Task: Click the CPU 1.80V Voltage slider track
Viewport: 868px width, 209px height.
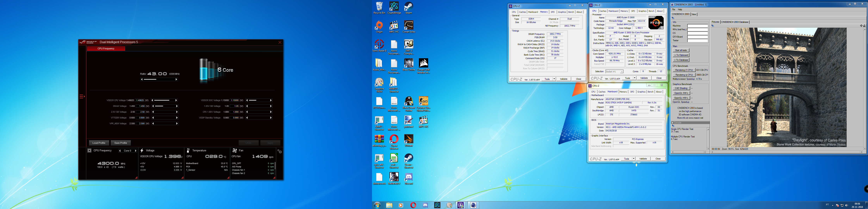Action: (x=259, y=112)
